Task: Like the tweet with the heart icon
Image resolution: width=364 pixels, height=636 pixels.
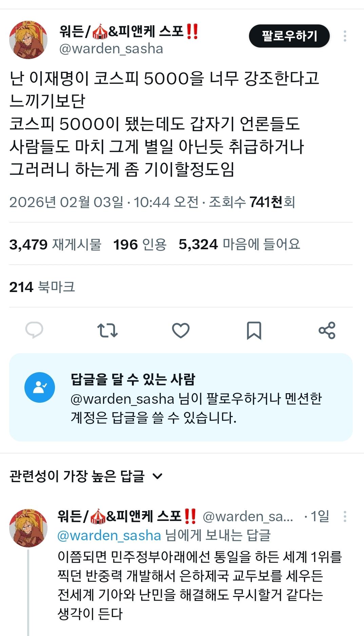Action: click(x=181, y=330)
